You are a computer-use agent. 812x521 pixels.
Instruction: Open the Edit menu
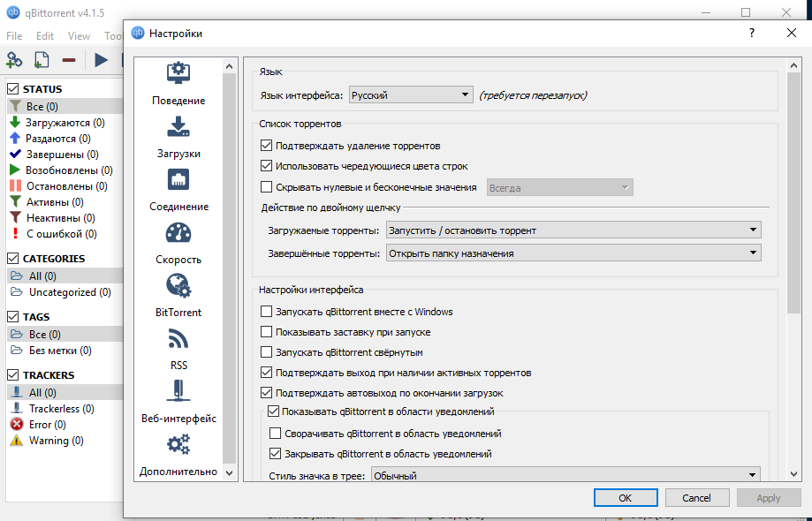click(44, 35)
